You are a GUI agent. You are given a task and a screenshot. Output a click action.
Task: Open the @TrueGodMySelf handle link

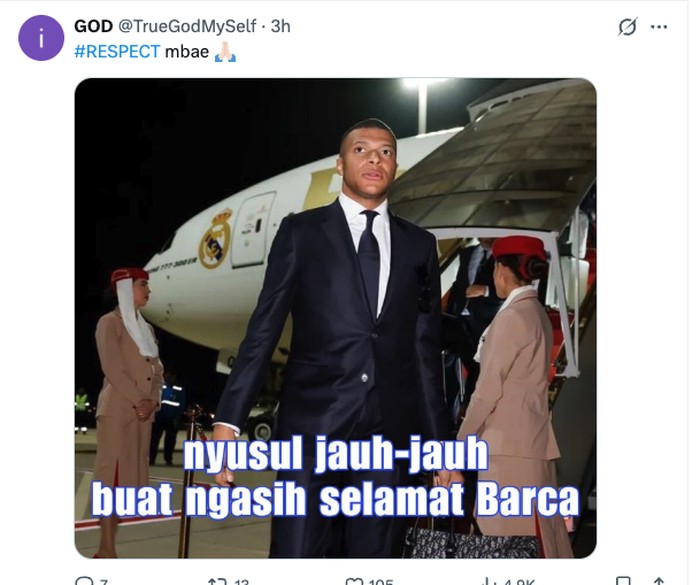[187, 26]
